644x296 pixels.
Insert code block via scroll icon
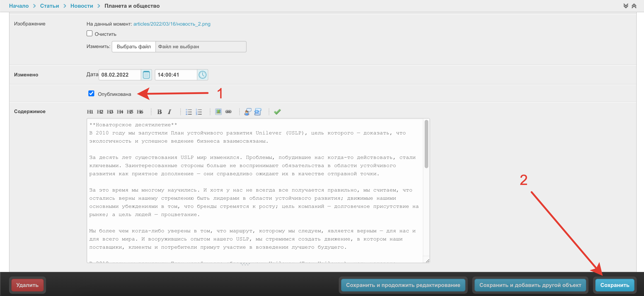click(x=258, y=112)
